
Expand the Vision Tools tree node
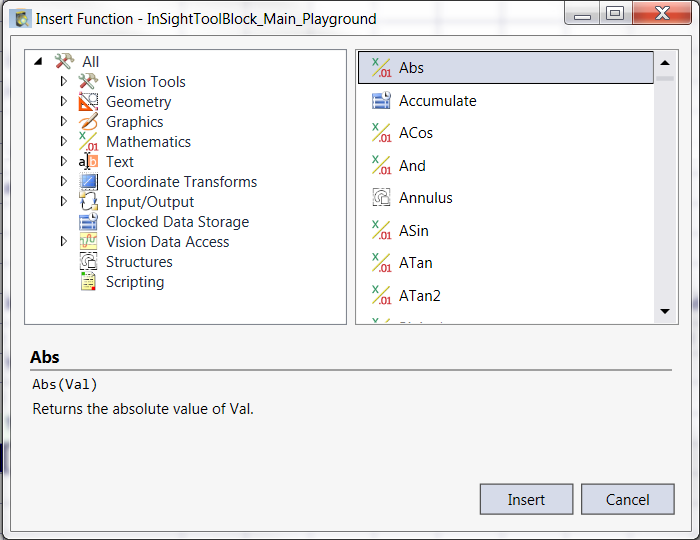coord(64,82)
